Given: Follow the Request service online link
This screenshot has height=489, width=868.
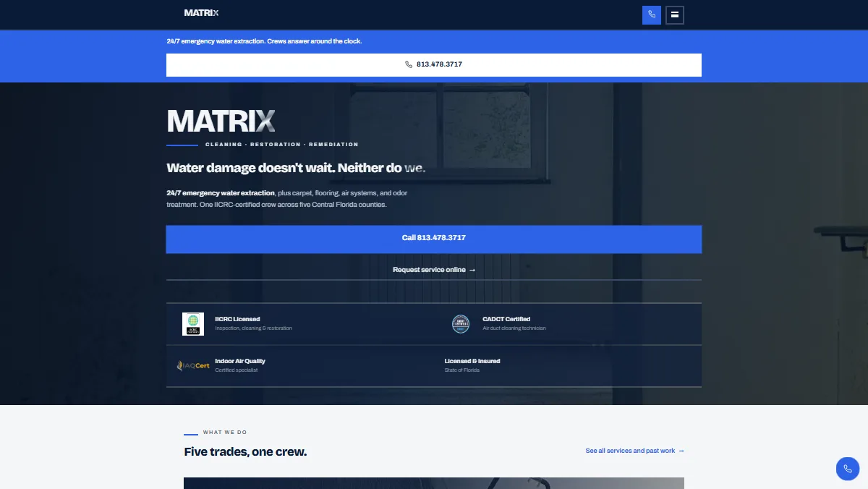Looking at the screenshot, I should pyautogui.click(x=434, y=270).
